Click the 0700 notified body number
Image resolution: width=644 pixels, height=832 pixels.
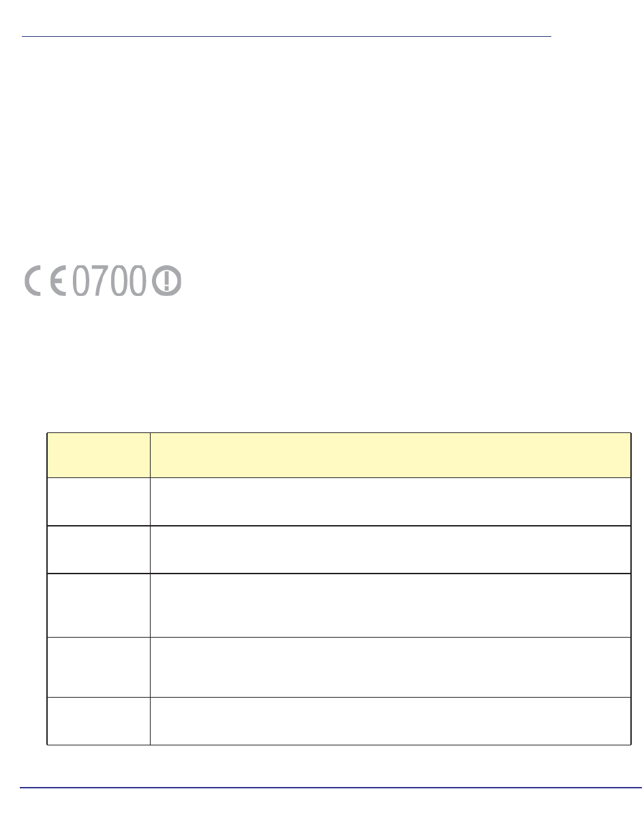(109, 280)
